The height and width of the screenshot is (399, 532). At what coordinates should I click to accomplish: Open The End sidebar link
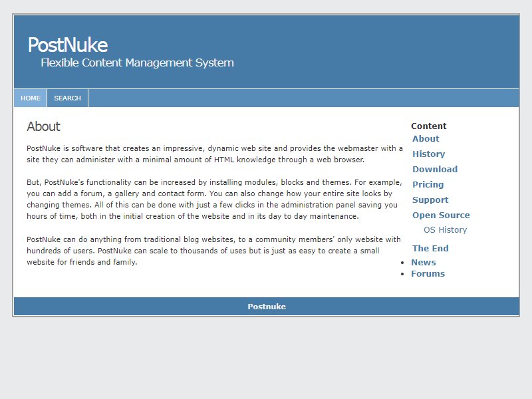(x=430, y=248)
